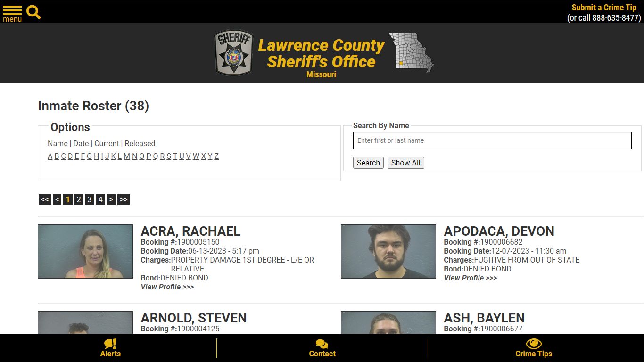The width and height of the screenshot is (644, 362).
Task: Open the Crime Tips eye icon
Action: tap(534, 344)
